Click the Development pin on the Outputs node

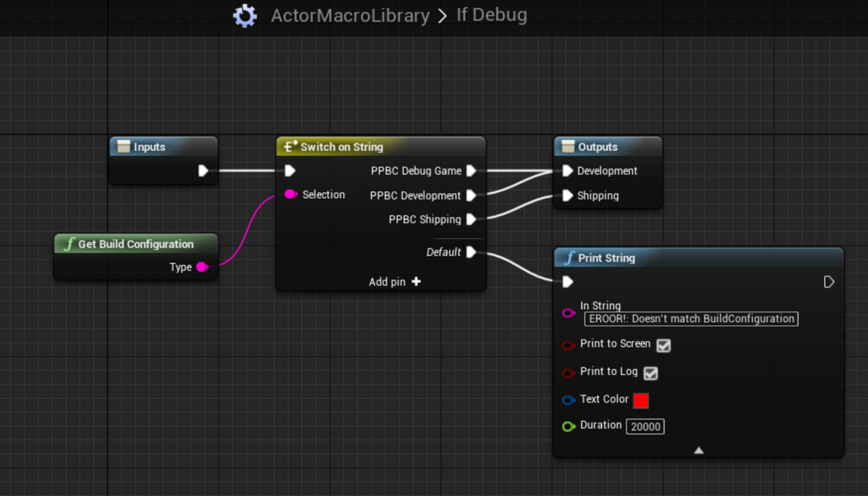568,171
